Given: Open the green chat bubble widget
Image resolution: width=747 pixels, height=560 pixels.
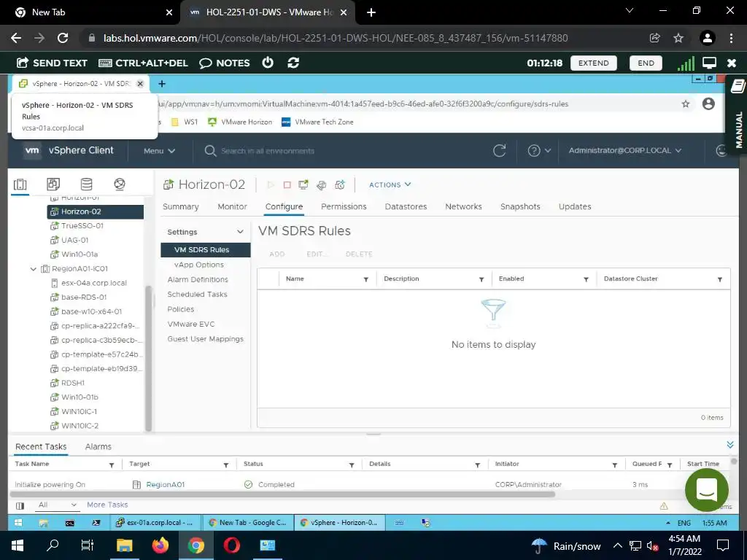Looking at the screenshot, I should pyautogui.click(x=706, y=489).
